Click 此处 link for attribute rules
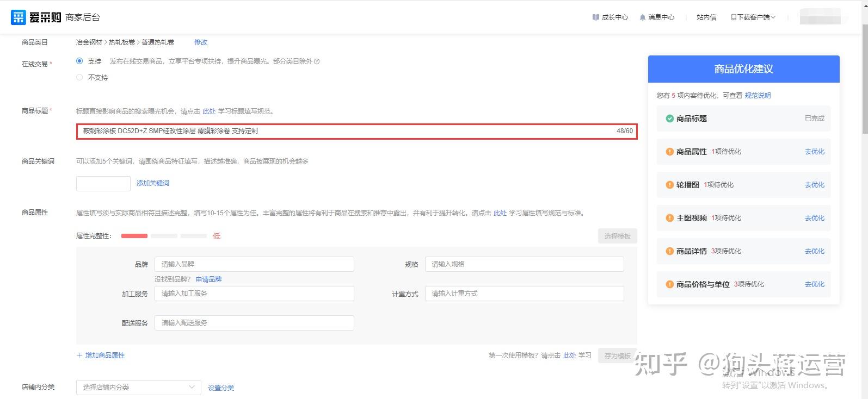868x399 pixels. tap(500, 213)
